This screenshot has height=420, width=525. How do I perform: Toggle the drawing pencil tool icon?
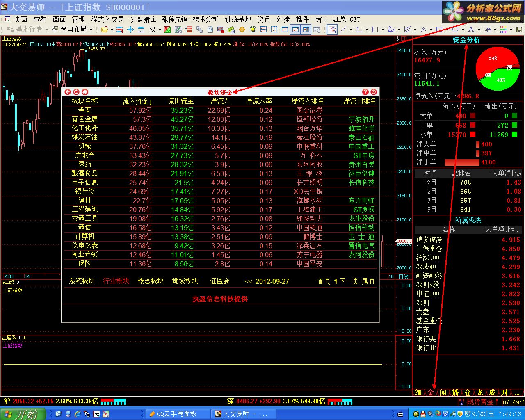tap(332, 30)
